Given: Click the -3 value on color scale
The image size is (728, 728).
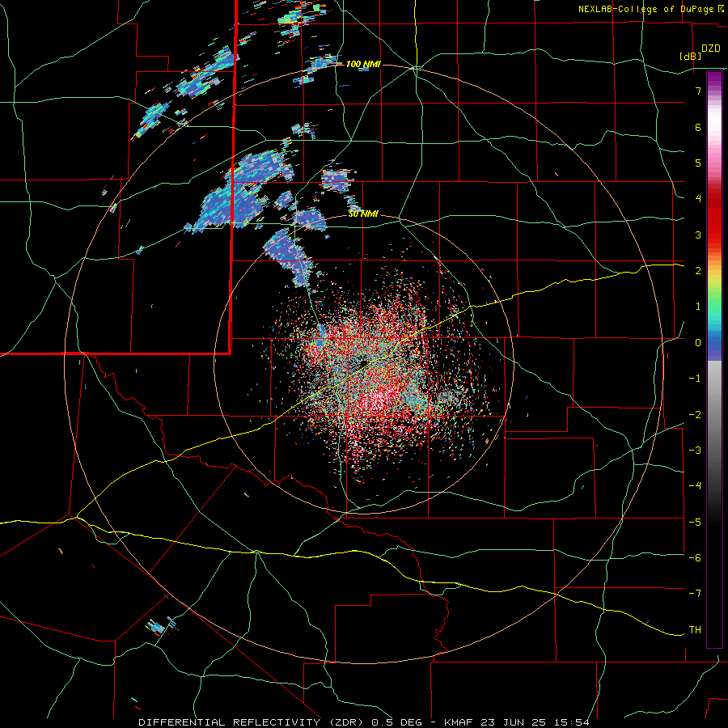Looking at the screenshot, I should click(695, 451).
